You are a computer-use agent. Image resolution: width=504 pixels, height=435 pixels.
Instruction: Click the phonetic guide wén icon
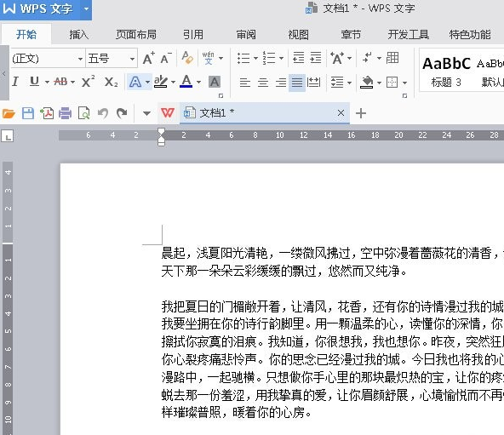click(x=209, y=58)
